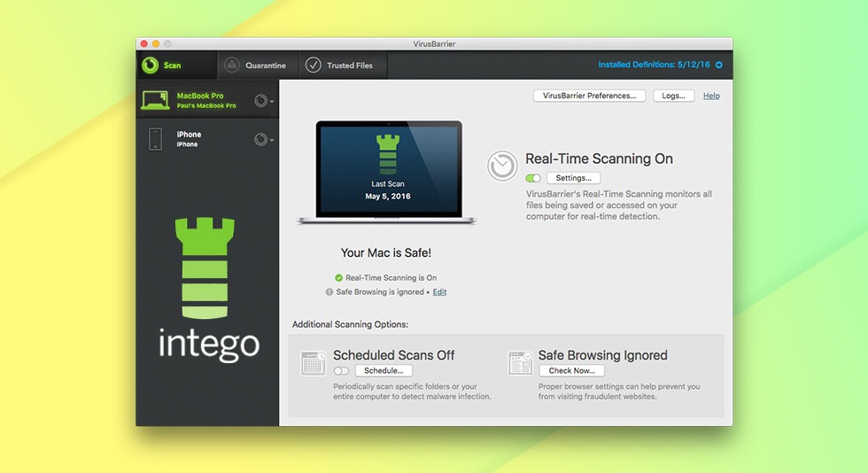Click the Trusted Files checkmark icon
This screenshot has height=473, width=868.
pyautogui.click(x=314, y=65)
